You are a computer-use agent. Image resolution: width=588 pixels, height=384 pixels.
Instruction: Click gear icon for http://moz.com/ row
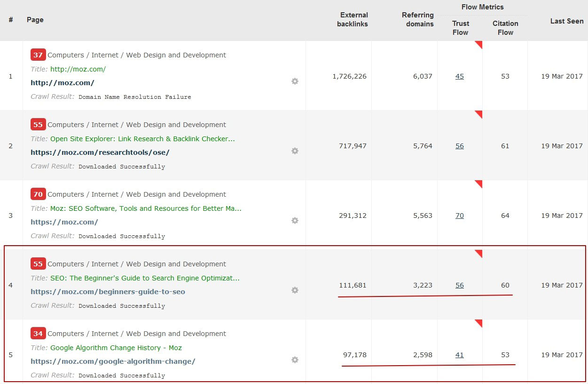(x=295, y=81)
